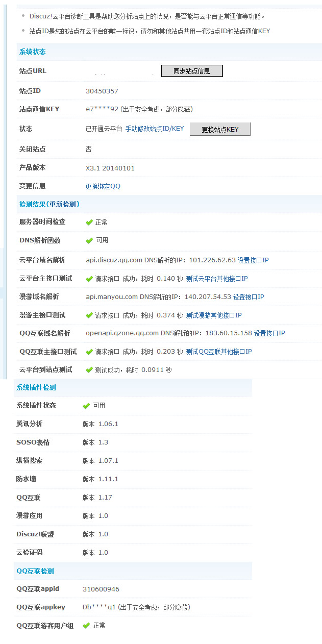Click 设置接口IP for openapi.qzone.qq.com
This screenshot has height=644, width=322.
[x=269, y=333]
